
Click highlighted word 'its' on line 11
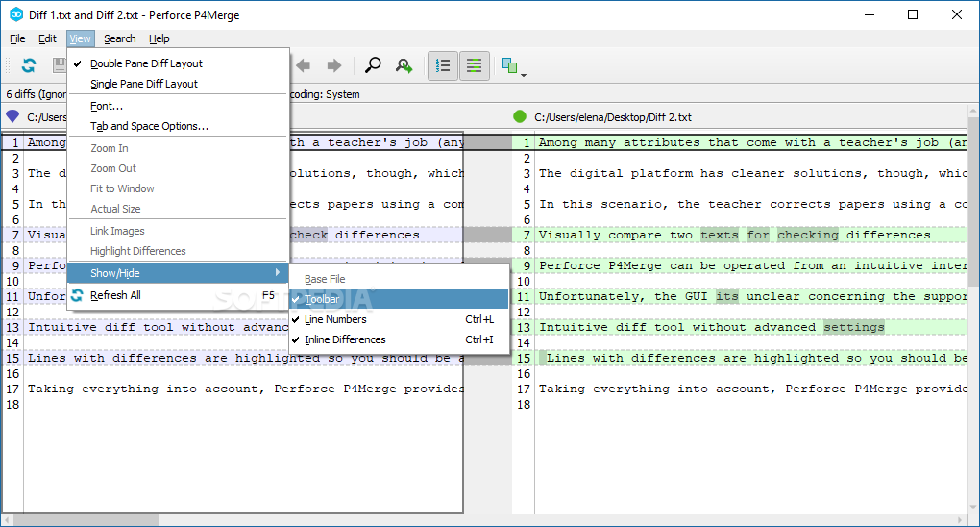tap(727, 296)
